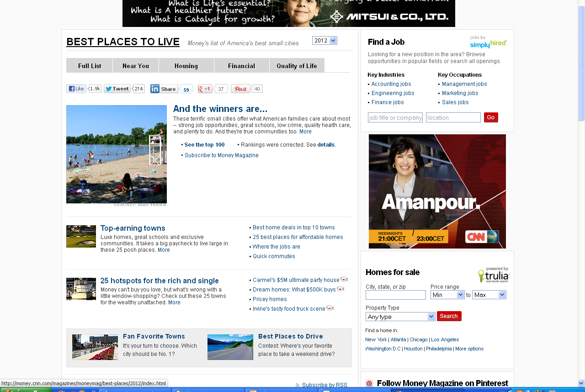Click 'More options' homes link
Image resolution: width=585 pixels, height=392 pixels.
click(469, 349)
